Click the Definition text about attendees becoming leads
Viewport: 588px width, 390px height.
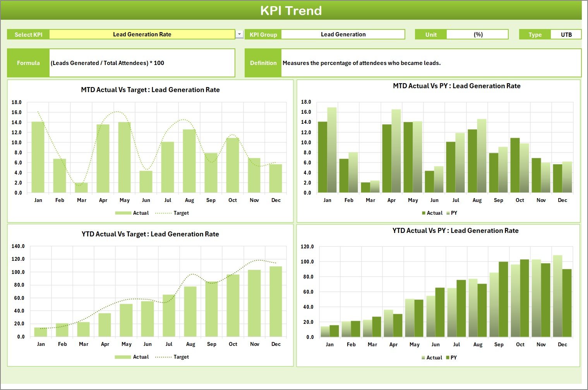[362, 63]
